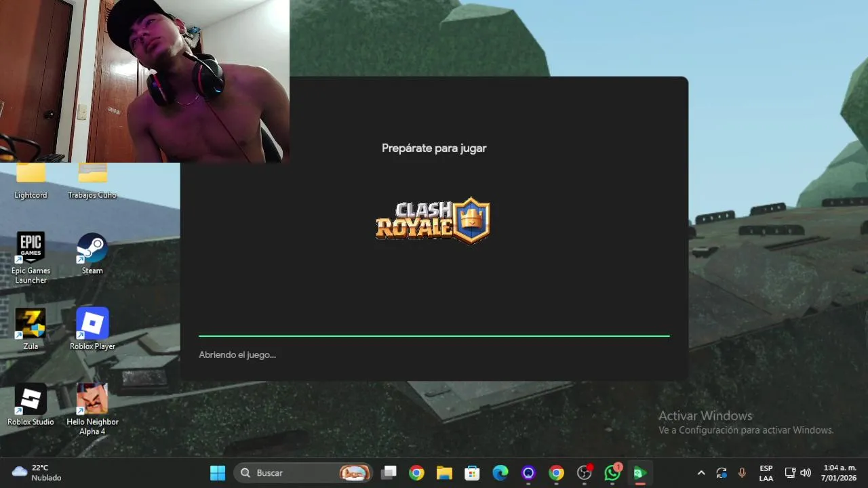Launch Epic Games Launcher shortcut
This screenshot has width=868, height=488.
coord(31,258)
